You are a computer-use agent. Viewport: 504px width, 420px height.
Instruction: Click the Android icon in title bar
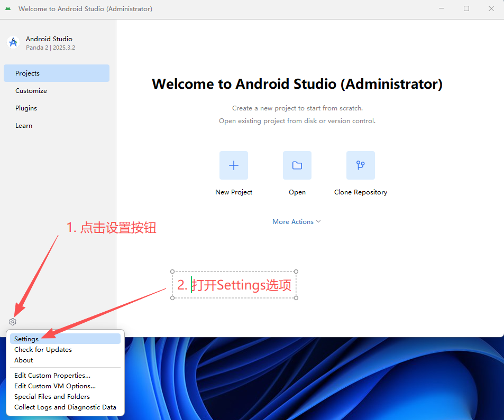8,8
